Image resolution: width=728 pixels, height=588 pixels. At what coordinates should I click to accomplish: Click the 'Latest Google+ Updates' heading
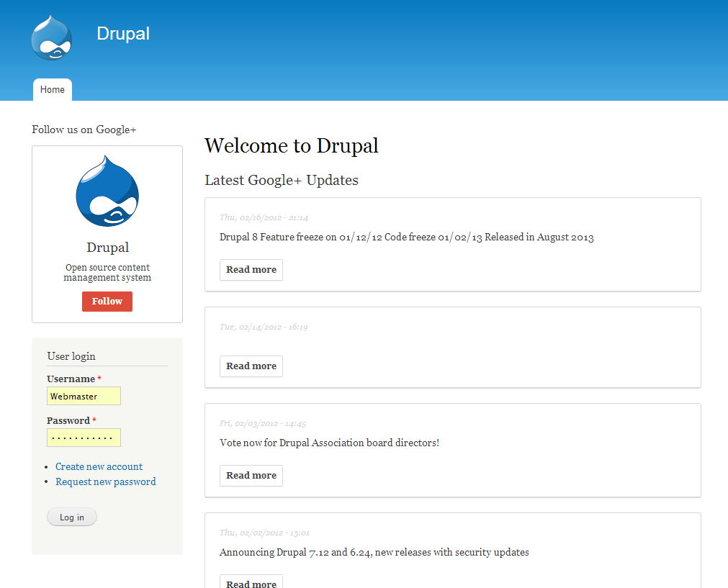282,180
